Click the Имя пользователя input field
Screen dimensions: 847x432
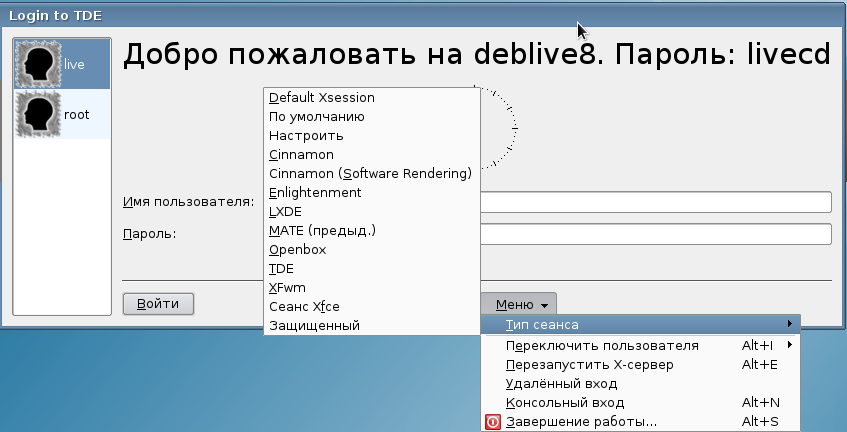tap(655, 202)
